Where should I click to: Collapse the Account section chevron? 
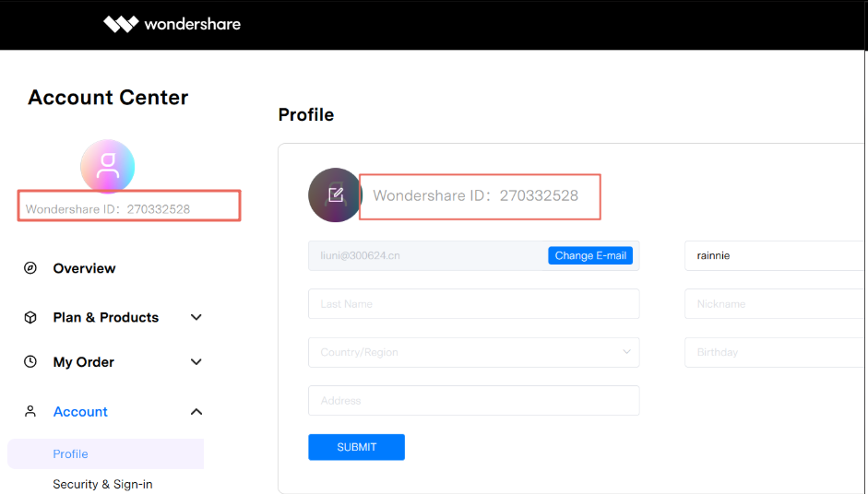[196, 412]
